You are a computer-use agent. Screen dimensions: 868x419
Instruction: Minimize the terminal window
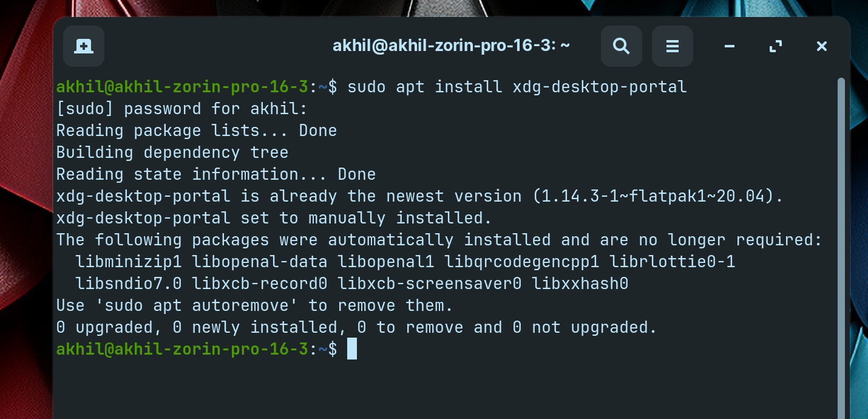[730, 46]
